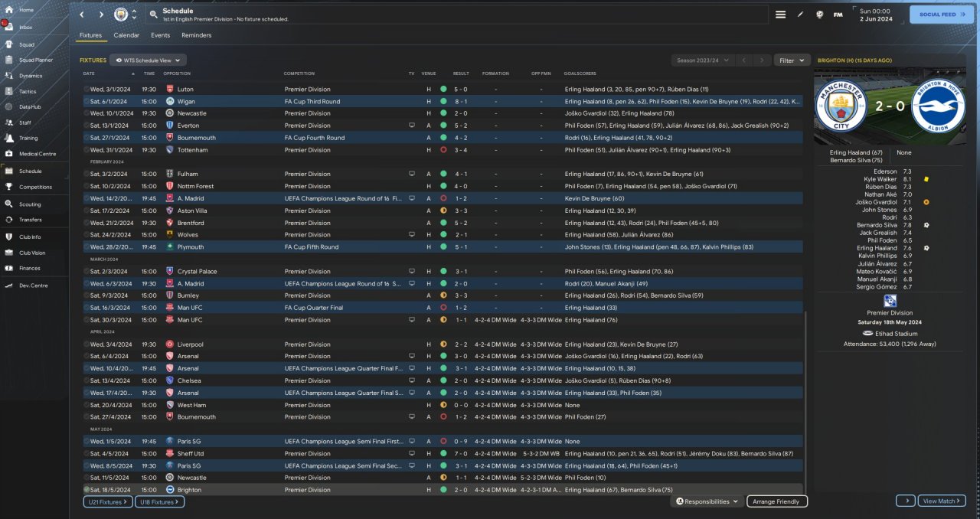Click the pencil edit icon

[801, 15]
